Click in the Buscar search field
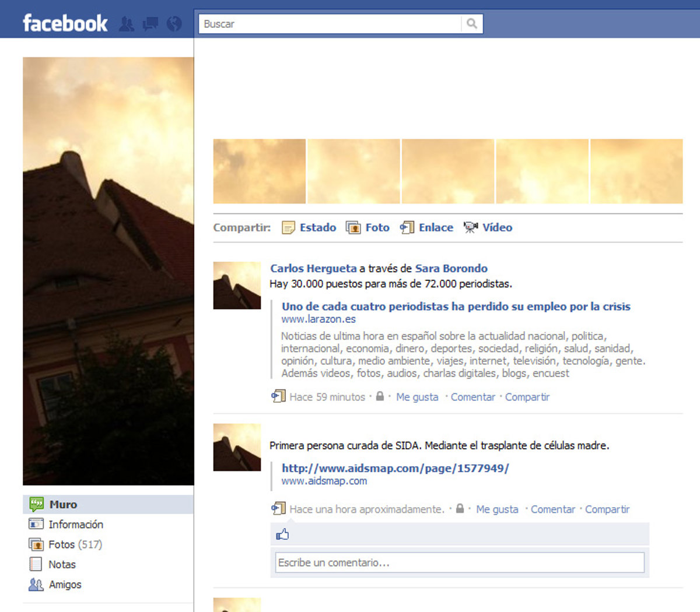This screenshot has width=700, height=612. [330, 24]
